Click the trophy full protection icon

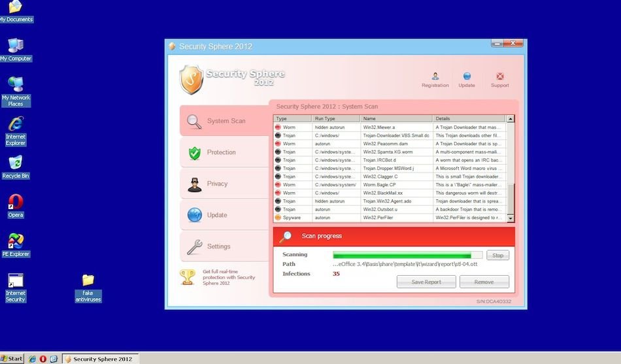coord(188,277)
